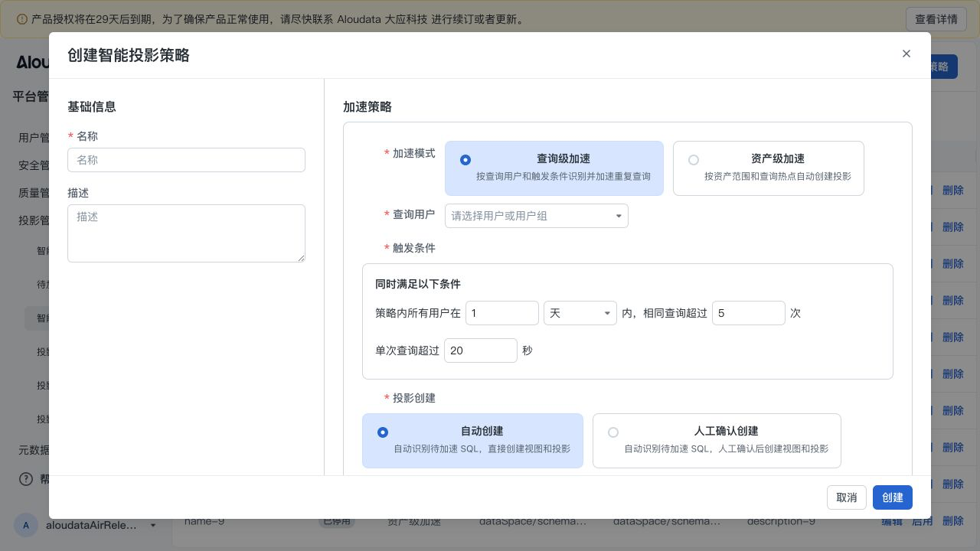The width and height of the screenshot is (980, 551).
Task: Click 删除 link in name-9 row
Action: [x=953, y=521]
